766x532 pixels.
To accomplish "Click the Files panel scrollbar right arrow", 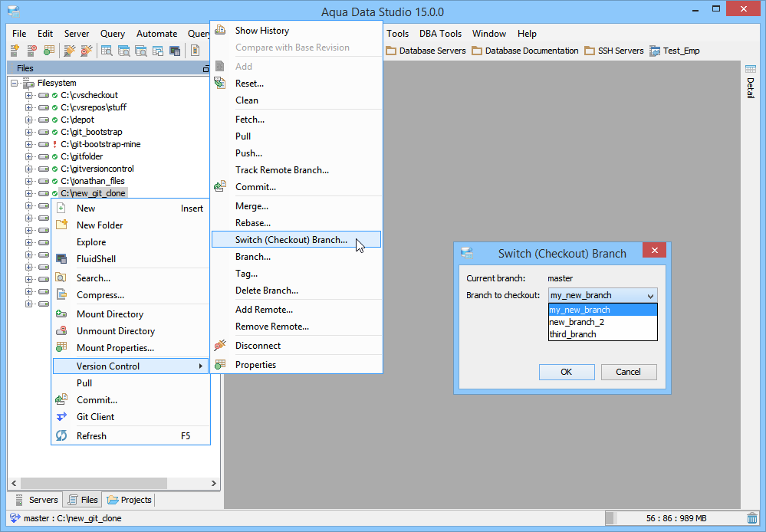I will [213, 483].
